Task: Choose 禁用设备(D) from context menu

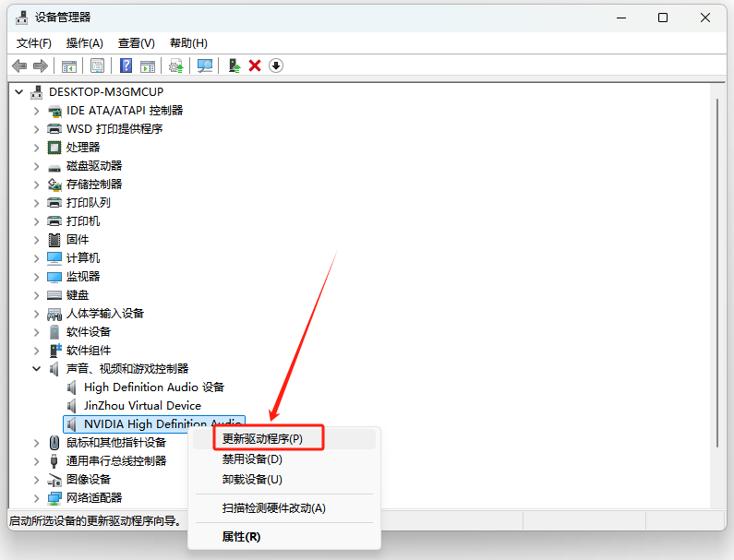Action: (x=284, y=459)
